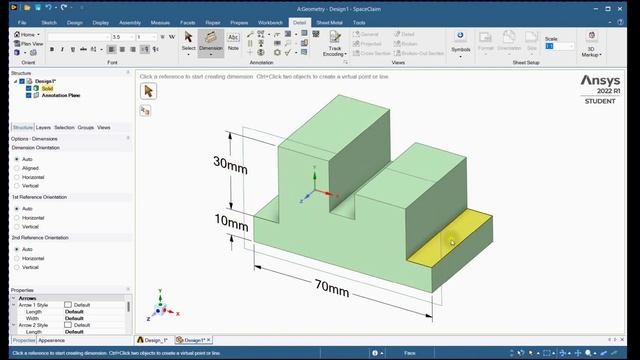Toggle Solid visibility checkbox
640x360 pixels.
coord(29,88)
